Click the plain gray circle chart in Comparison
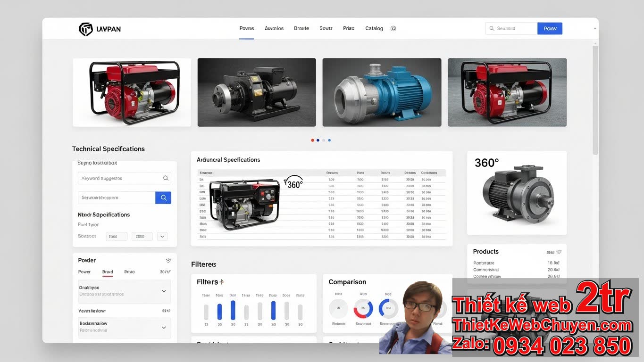Viewport: 644px width, 362px height. pos(338,309)
